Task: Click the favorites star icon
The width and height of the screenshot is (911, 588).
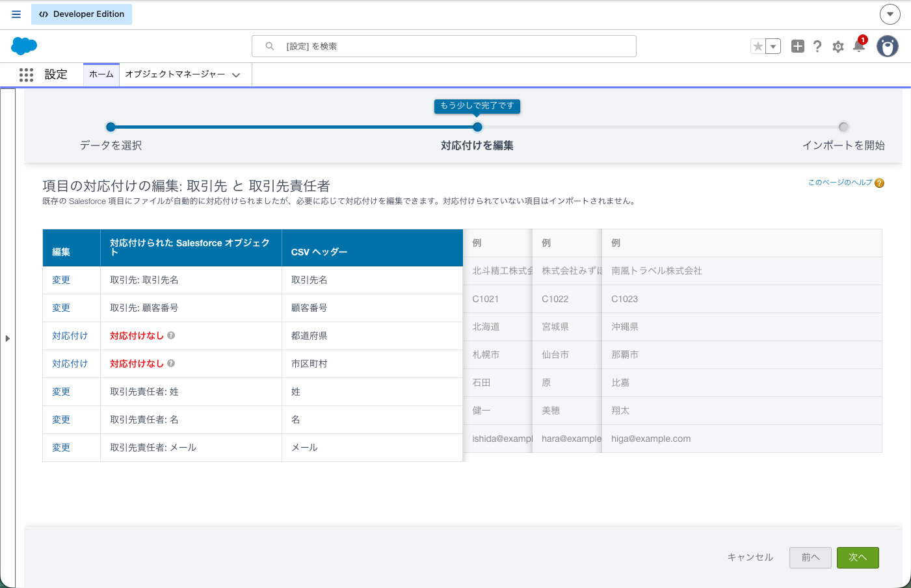Action: point(758,46)
